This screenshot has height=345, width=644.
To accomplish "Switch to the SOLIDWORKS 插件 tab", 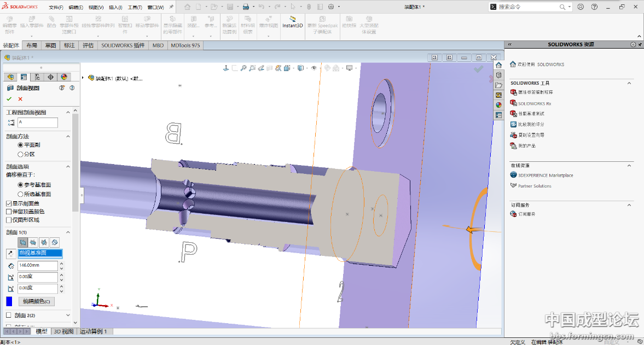I will pyautogui.click(x=123, y=45).
